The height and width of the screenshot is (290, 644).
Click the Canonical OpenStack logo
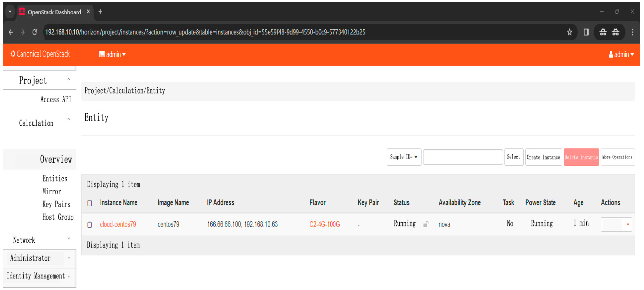(40, 54)
